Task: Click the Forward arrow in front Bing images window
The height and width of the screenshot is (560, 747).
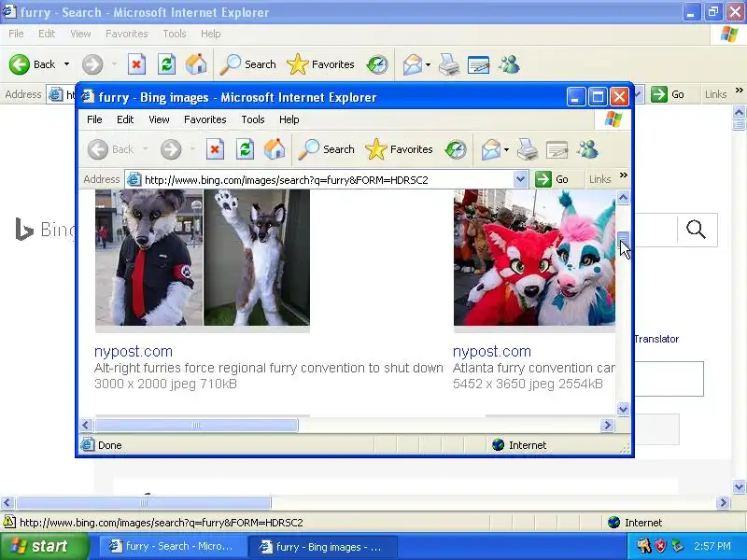Action: click(171, 149)
